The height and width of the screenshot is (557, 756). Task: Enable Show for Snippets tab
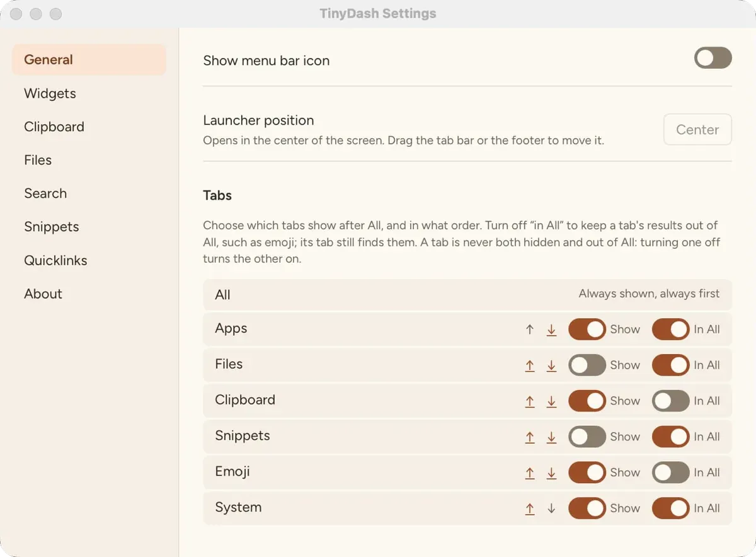click(x=587, y=437)
